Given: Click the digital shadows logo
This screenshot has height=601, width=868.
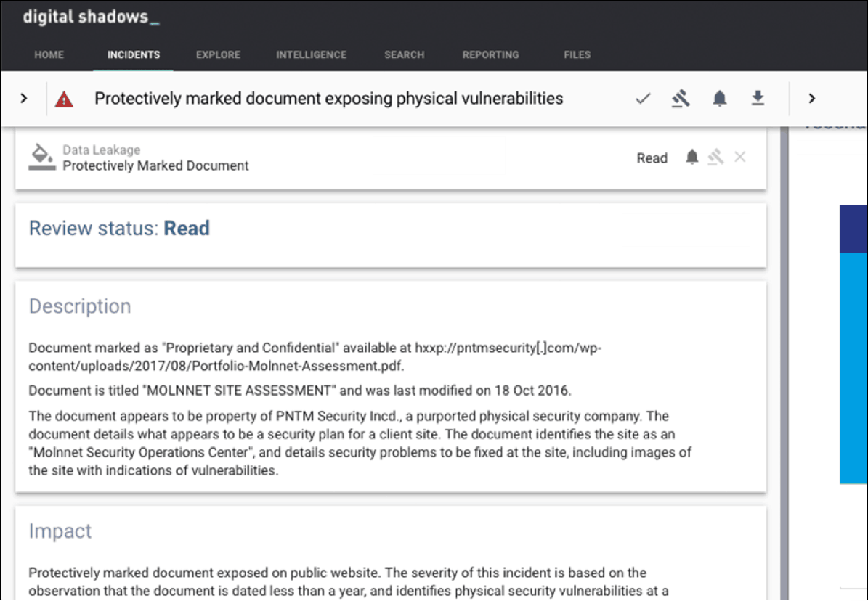Looking at the screenshot, I should click(x=92, y=17).
